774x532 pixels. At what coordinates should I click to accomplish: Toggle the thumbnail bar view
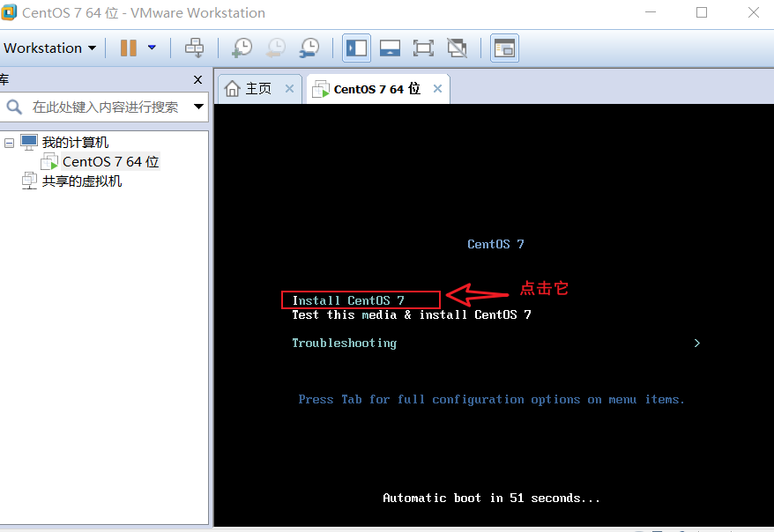pyautogui.click(x=390, y=48)
